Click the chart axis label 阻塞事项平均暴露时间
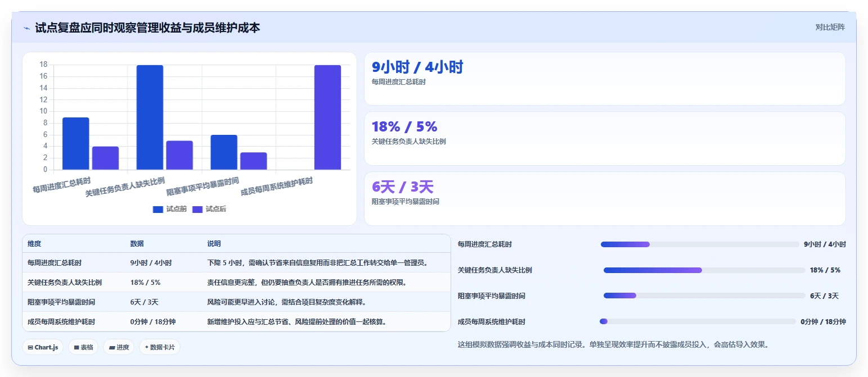This screenshot has width=868, height=377. coord(203,187)
